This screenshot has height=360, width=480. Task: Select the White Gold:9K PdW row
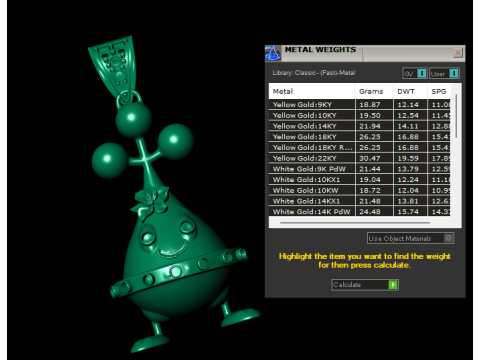pyautogui.click(x=360, y=169)
